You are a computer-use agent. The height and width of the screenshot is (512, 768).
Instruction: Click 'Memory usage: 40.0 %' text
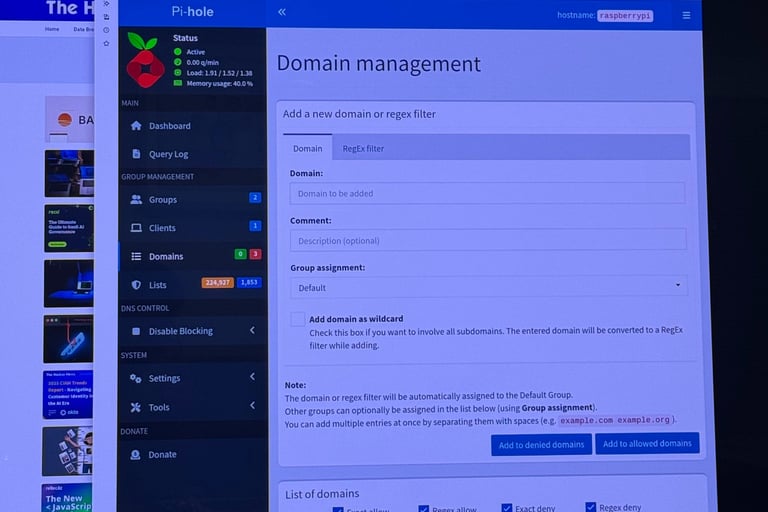pyautogui.click(x=219, y=84)
